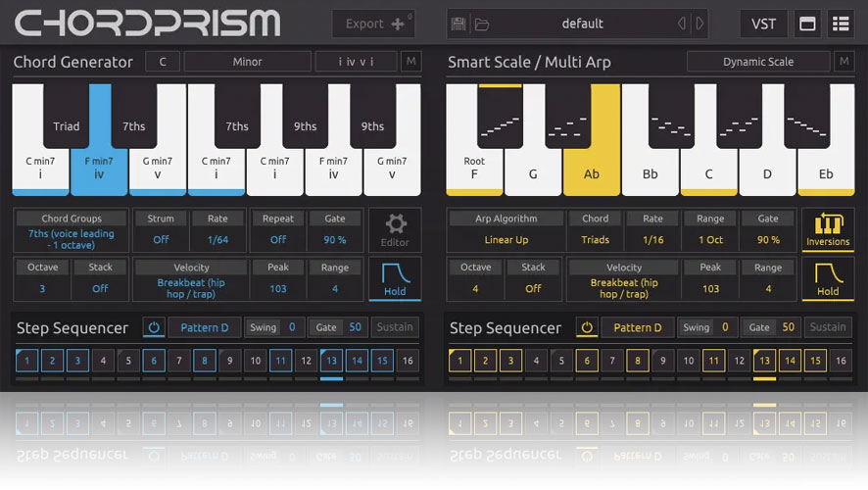
Task: Open the chord Editor gear icon
Action: (395, 228)
